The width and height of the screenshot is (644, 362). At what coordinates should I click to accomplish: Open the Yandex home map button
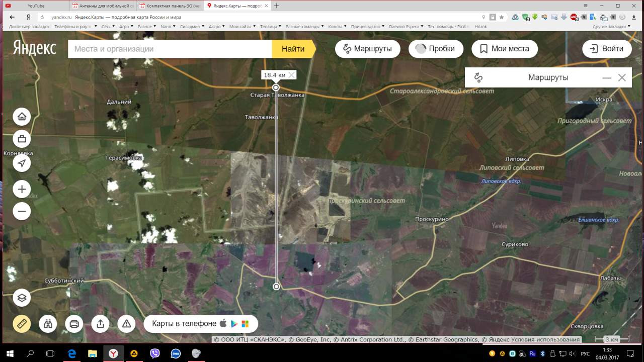tap(22, 117)
